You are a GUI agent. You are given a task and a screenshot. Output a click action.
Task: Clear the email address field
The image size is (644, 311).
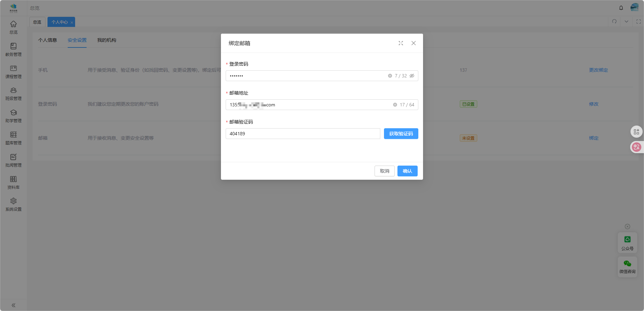pos(395,105)
